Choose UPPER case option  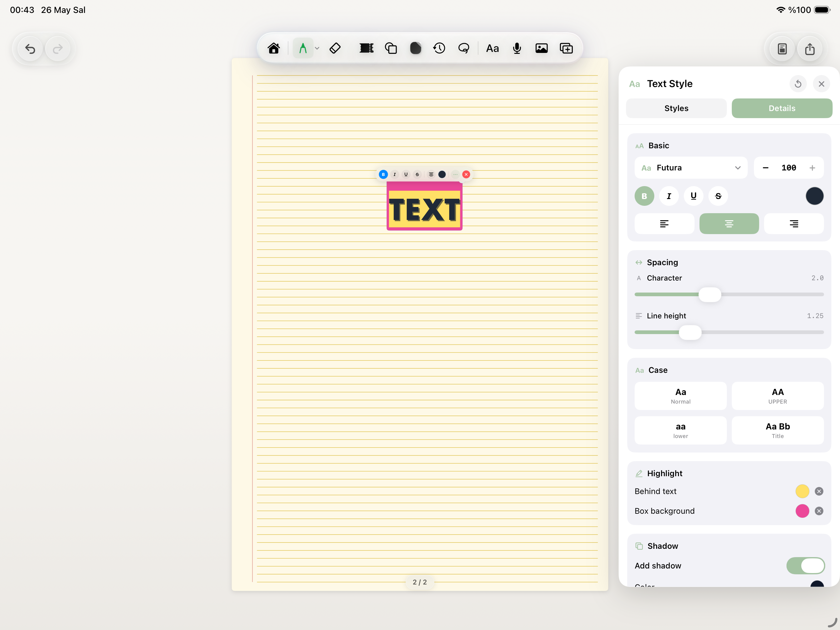click(x=778, y=396)
